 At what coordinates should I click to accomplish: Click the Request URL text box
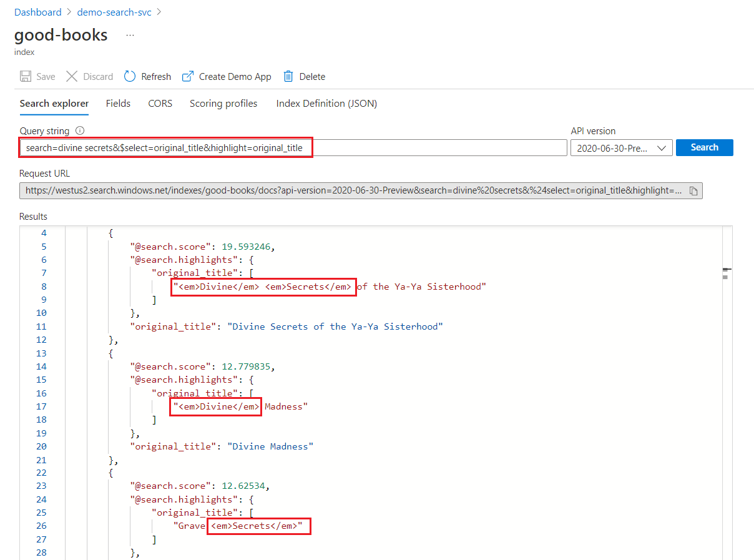[353, 191]
